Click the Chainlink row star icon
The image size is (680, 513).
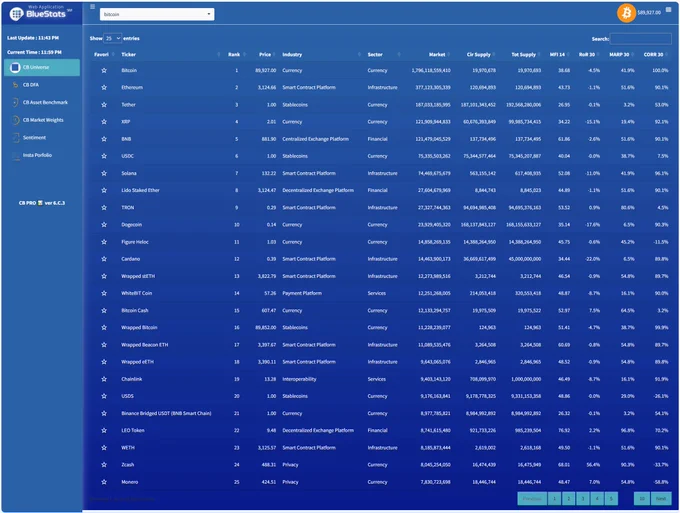[104, 379]
